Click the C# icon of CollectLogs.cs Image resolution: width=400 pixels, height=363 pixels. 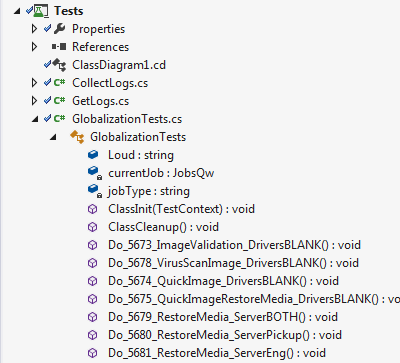(x=59, y=82)
